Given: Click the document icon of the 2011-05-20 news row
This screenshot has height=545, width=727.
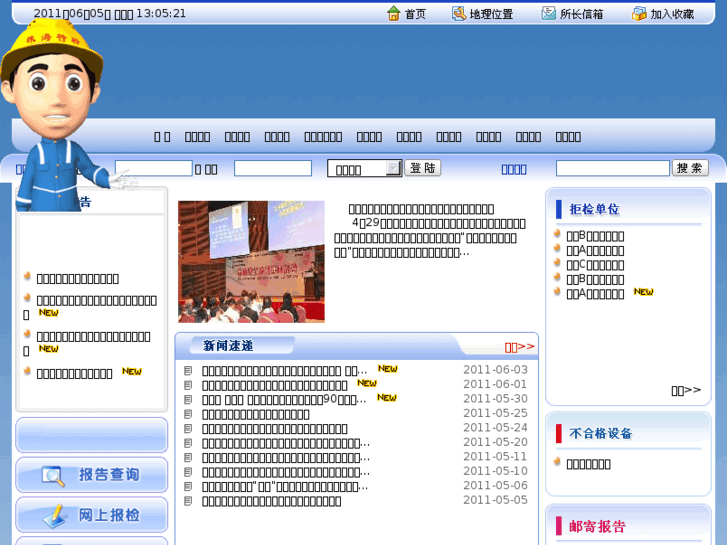Looking at the screenshot, I should coord(188,443).
